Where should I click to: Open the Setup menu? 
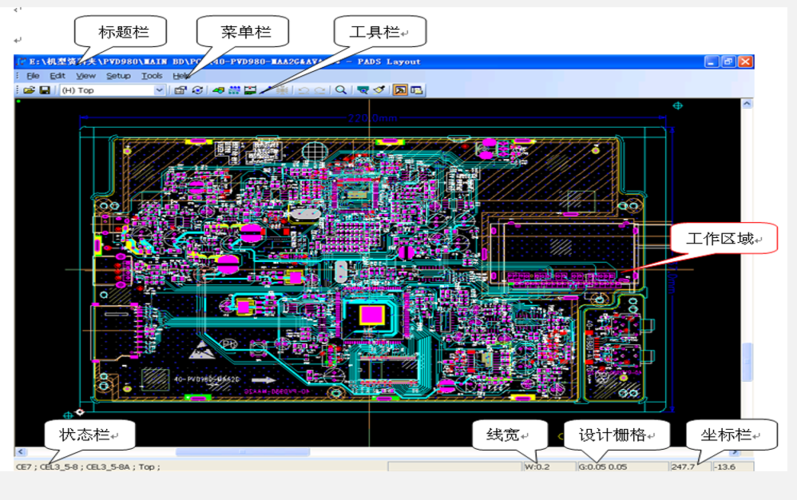pos(118,76)
